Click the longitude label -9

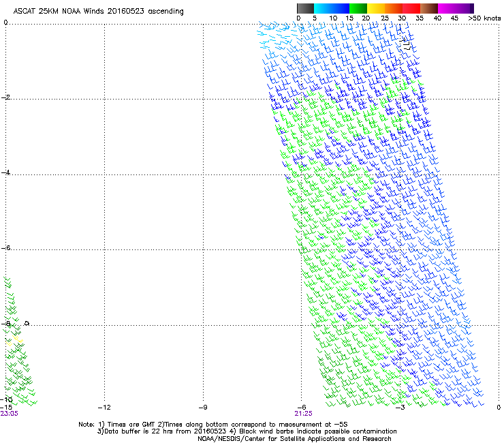point(203,408)
